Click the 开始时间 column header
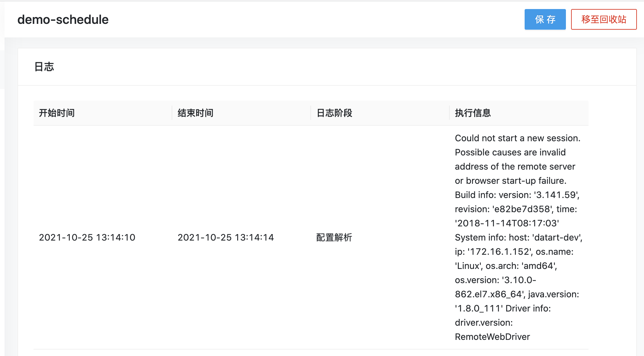The height and width of the screenshot is (356, 644). [57, 113]
